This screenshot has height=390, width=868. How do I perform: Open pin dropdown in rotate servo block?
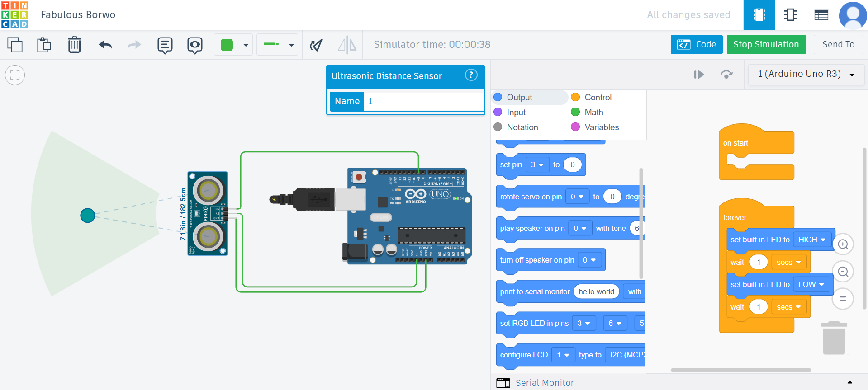point(577,197)
